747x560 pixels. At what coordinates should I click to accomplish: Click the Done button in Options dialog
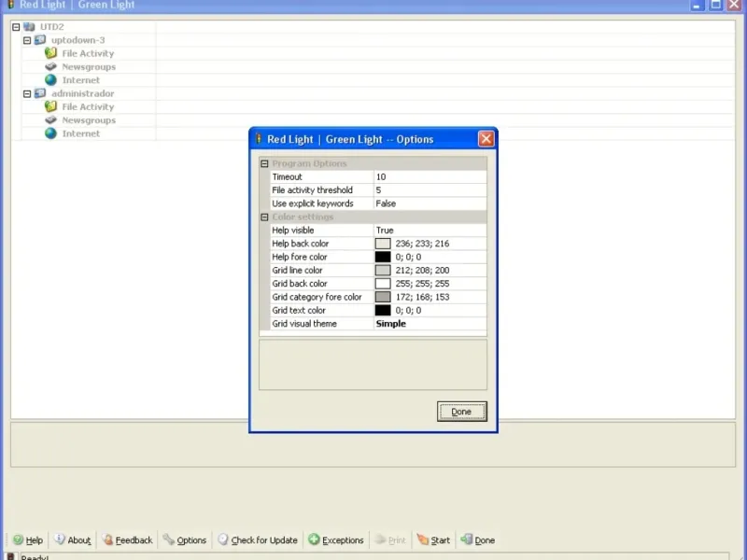[x=461, y=412]
